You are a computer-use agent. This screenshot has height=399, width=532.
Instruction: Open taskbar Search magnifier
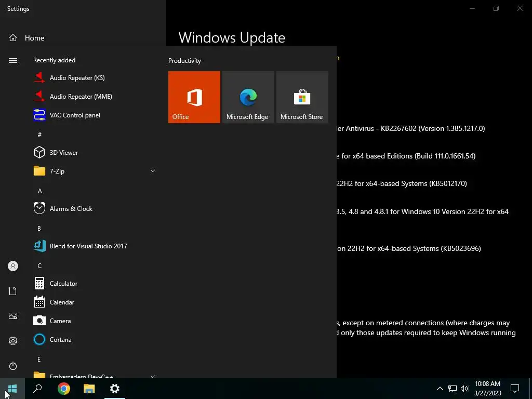(37, 389)
